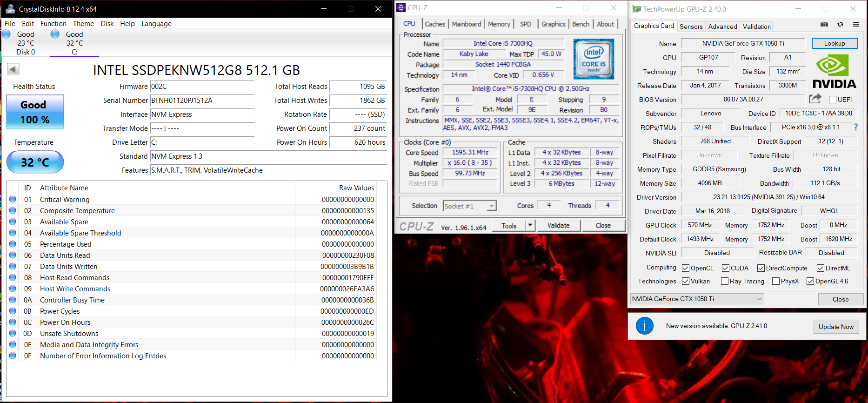Screen dimensions: 868x403
Task: Toggle the UEFI checkbox in GPU-Z
Action: pyautogui.click(x=833, y=100)
